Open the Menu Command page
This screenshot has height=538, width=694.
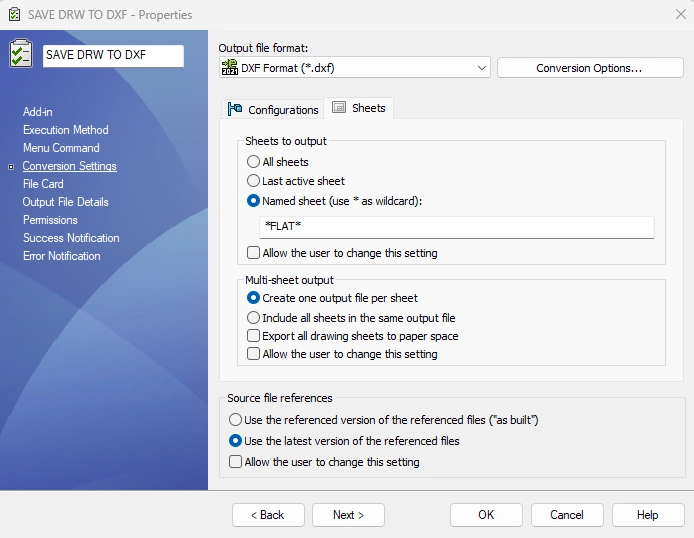pos(61,148)
